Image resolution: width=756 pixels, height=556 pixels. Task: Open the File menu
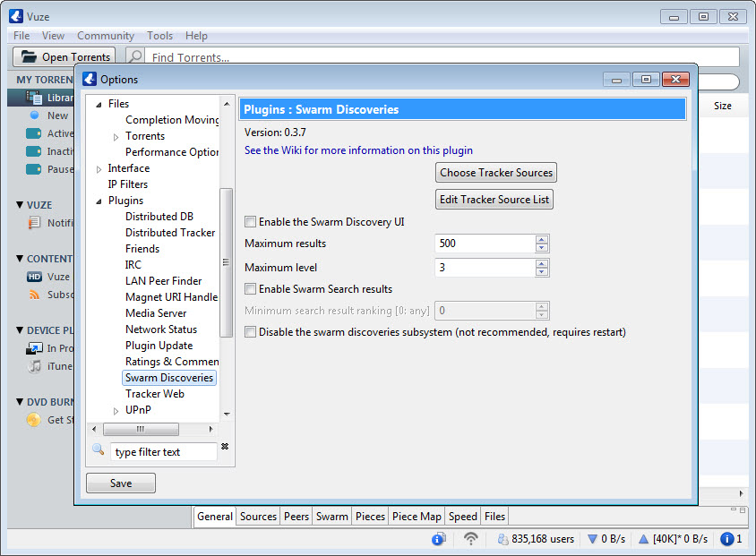click(x=21, y=36)
